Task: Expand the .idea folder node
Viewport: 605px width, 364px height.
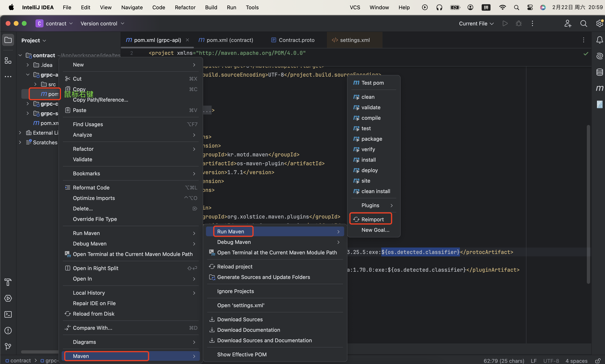Action: coord(28,65)
